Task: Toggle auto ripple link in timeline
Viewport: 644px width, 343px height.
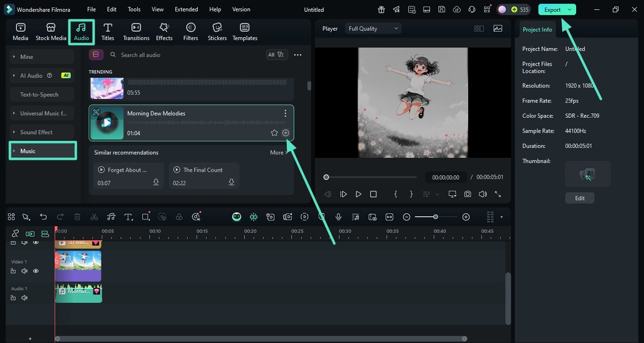Action: click(30, 234)
